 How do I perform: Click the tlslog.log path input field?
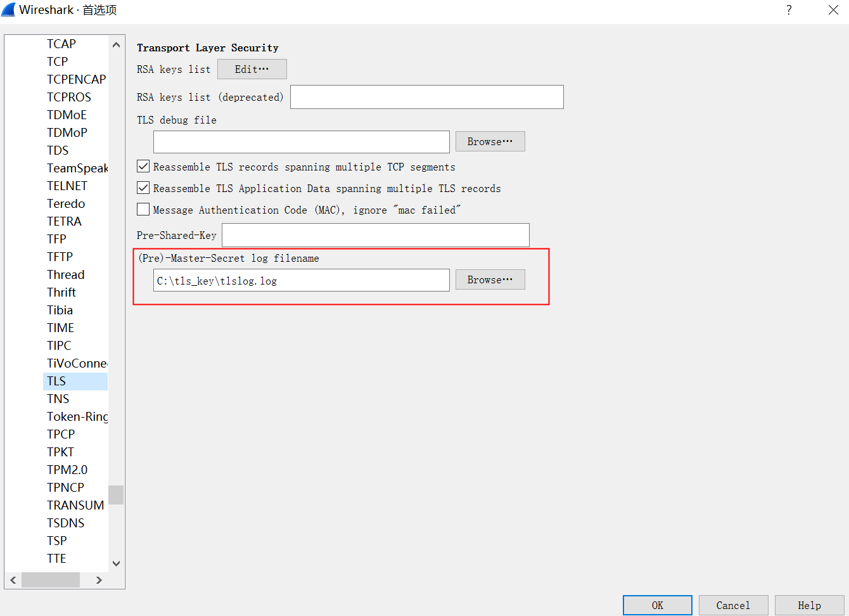point(302,280)
